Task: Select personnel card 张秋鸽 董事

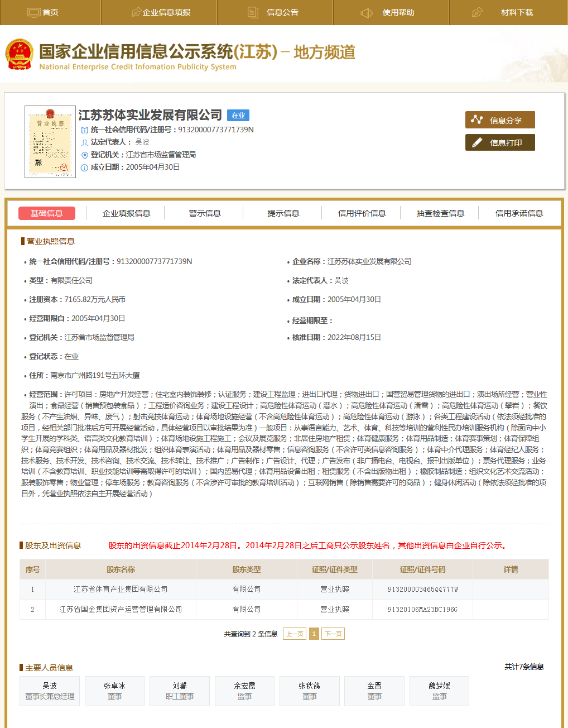Action: (x=310, y=691)
